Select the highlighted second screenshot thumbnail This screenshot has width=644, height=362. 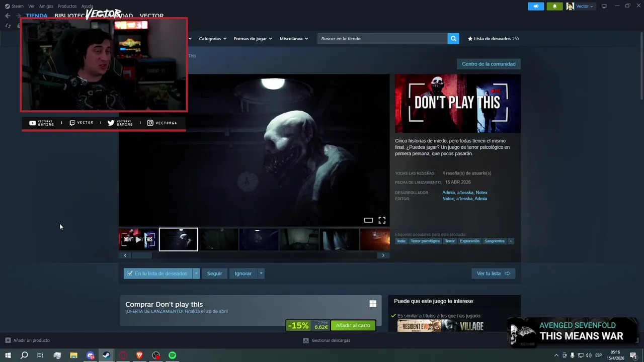point(179,239)
